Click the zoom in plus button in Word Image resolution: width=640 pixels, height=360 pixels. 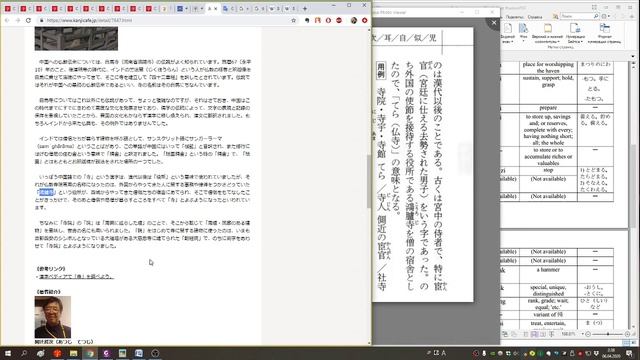pos(627,334)
